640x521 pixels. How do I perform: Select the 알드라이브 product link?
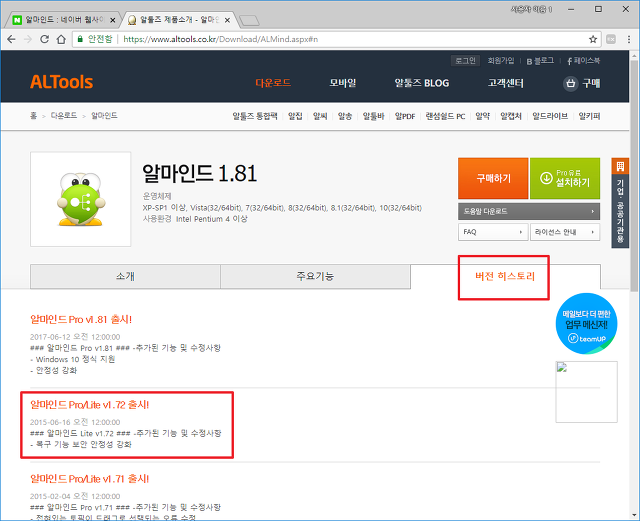click(550, 116)
